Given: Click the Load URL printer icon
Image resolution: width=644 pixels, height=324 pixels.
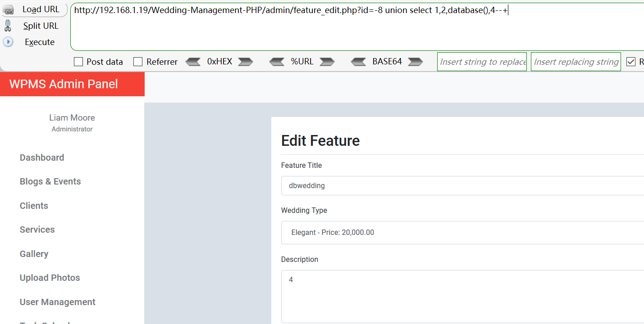Looking at the screenshot, I should [x=8, y=9].
